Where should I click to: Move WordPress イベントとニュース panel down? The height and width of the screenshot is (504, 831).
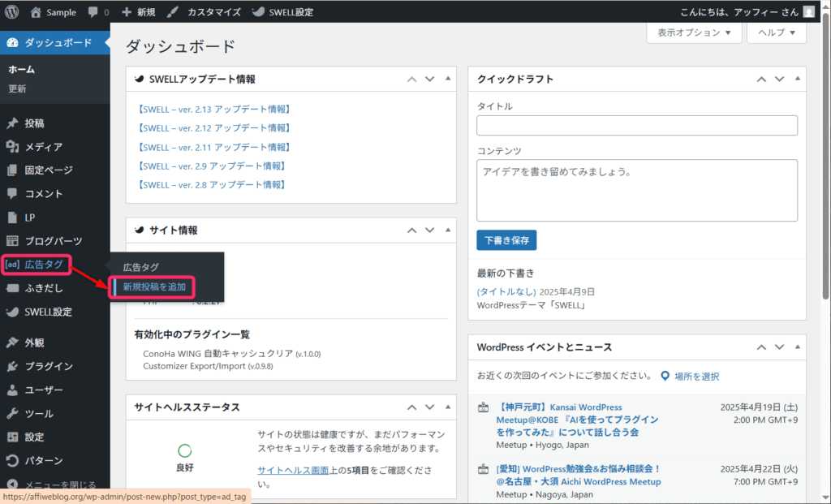[780, 347]
